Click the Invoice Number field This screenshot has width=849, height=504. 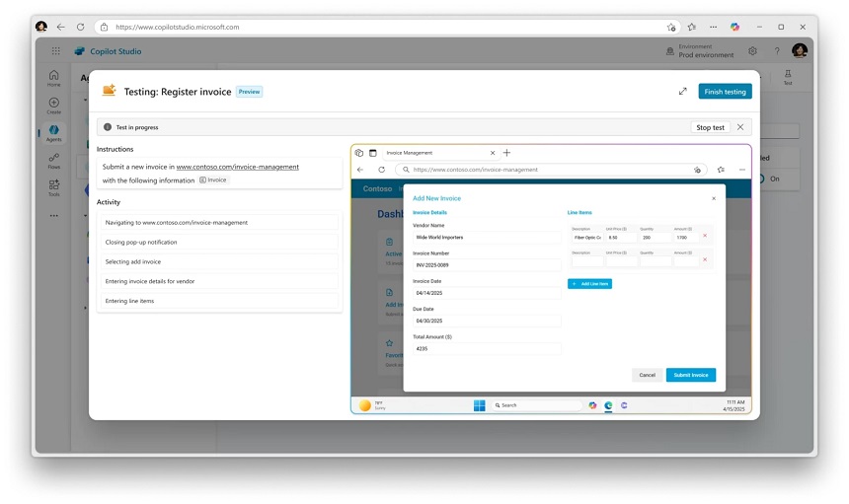pos(487,265)
